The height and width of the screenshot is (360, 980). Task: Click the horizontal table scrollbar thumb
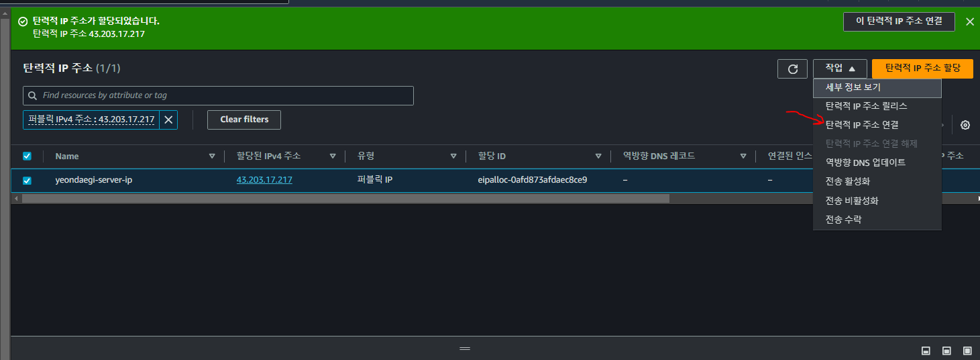(345, 198)
